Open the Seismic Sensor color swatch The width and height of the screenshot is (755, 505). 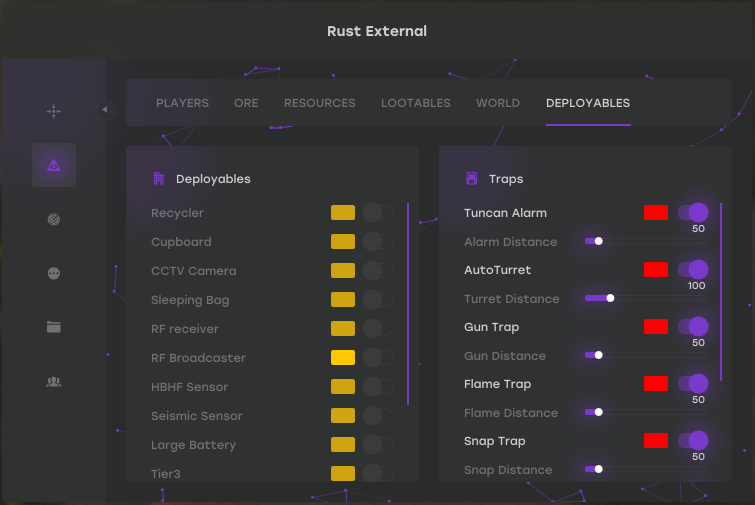click(x=343, y=415)
